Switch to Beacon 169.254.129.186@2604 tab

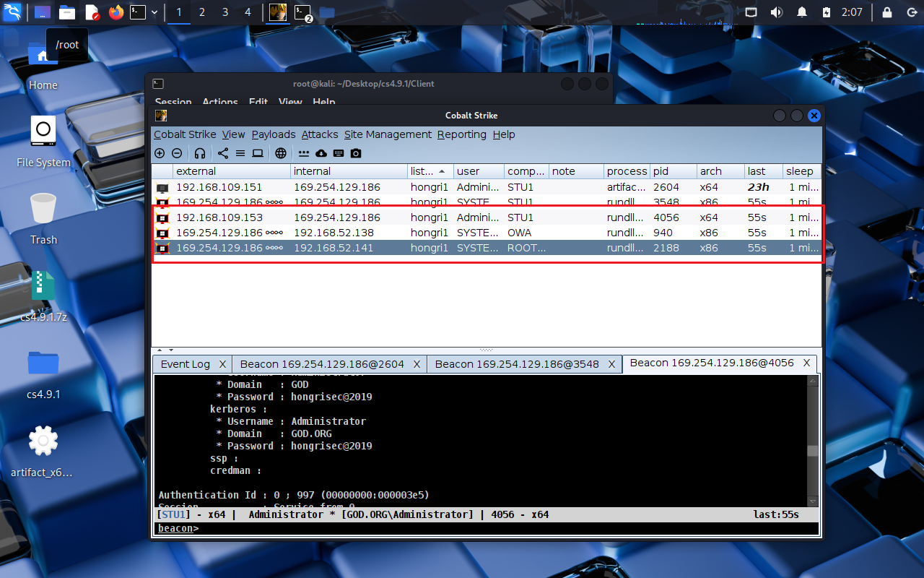322,364
